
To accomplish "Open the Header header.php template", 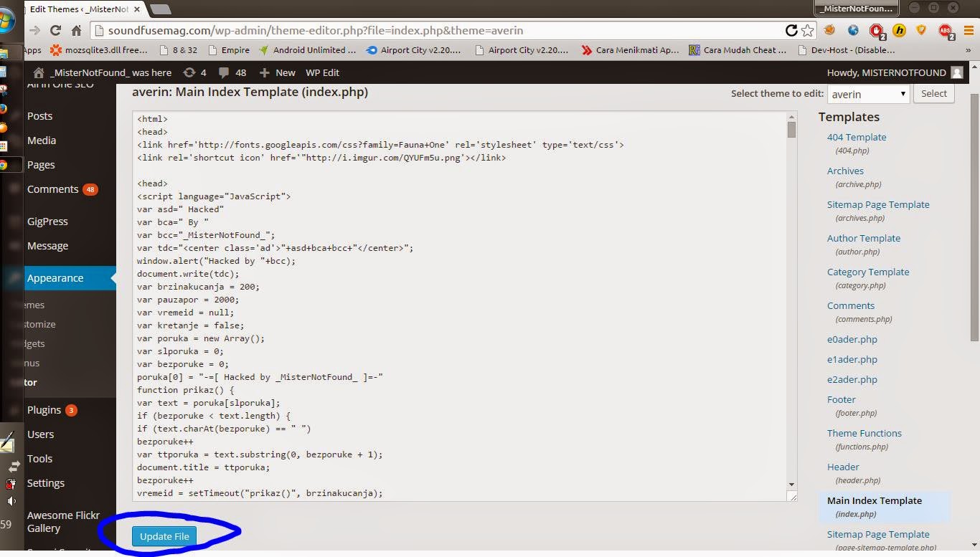I will coord(843,467).
